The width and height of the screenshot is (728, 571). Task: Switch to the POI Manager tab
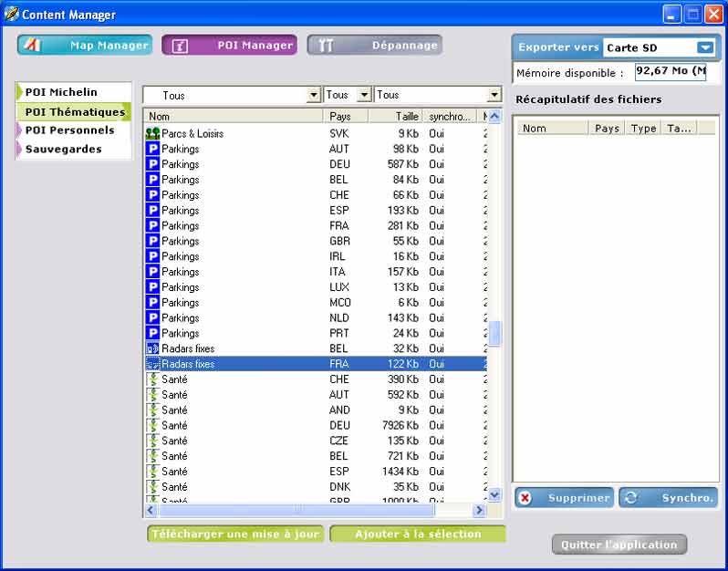pyautogui.click(x=229, y=45)
